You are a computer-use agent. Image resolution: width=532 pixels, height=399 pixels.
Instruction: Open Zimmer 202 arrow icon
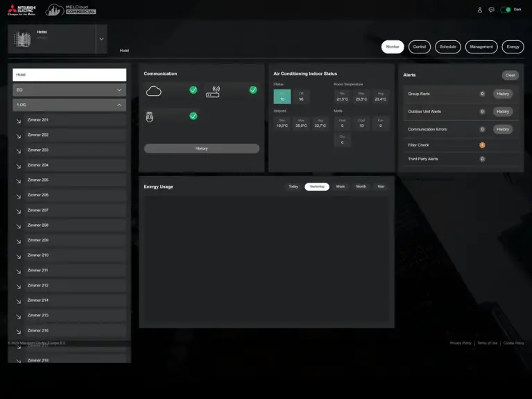(x=19, y=136)
